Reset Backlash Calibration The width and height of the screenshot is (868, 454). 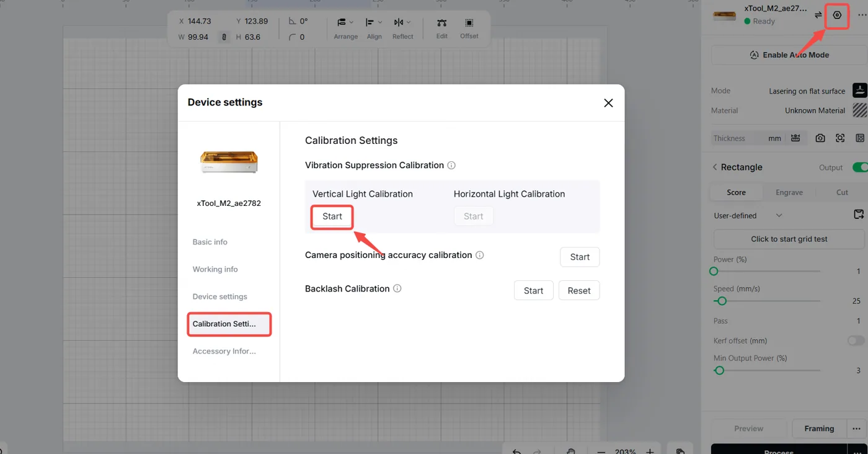point(579,290)
